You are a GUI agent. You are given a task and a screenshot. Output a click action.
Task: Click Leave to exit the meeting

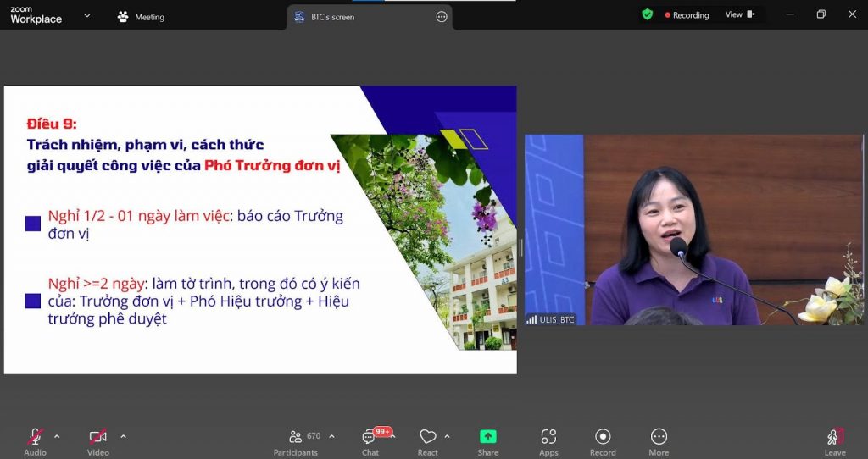click(x=835, y=440)
